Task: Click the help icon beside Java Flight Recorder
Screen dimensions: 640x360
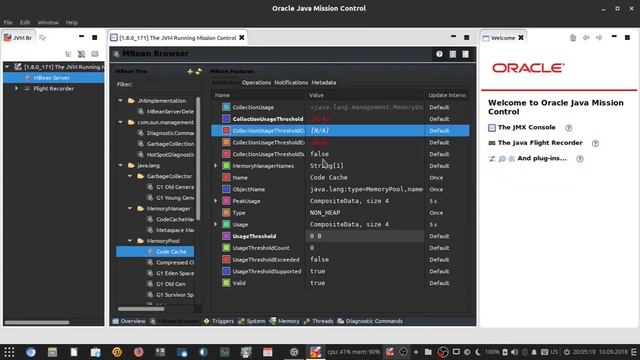Action: click(596, 143)
